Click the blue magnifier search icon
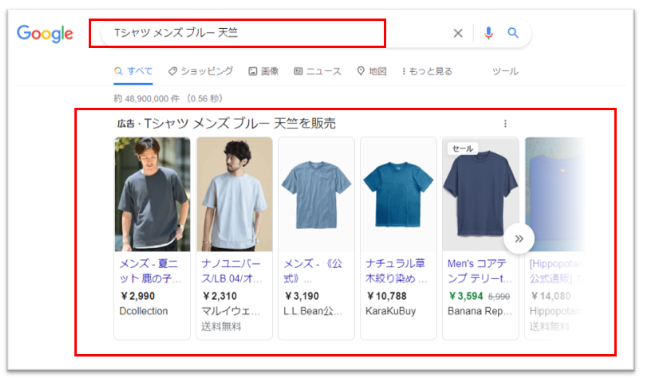This screenshot has width=648, height=381. pyautogui.click(x=513, y=33)
